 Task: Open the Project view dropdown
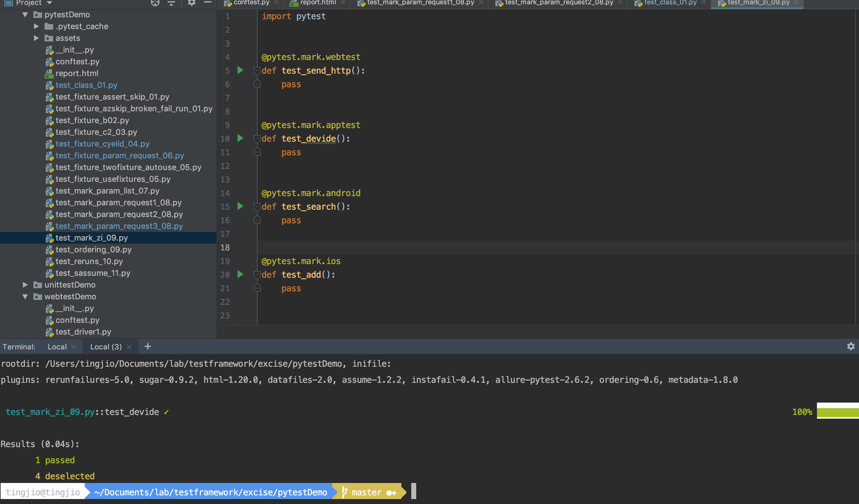click(49, 3)
